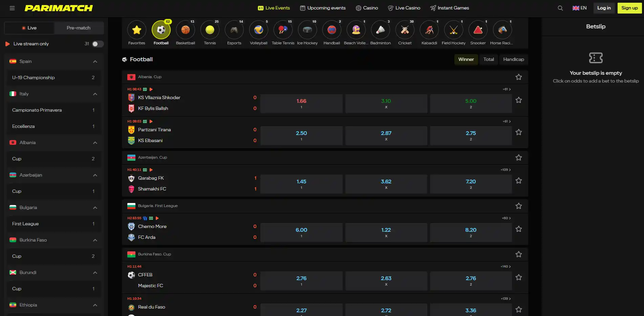Collapse the Bulgaria section in sidebar
The width and height of the screenshot is (644, 316).
click(95, 208)
